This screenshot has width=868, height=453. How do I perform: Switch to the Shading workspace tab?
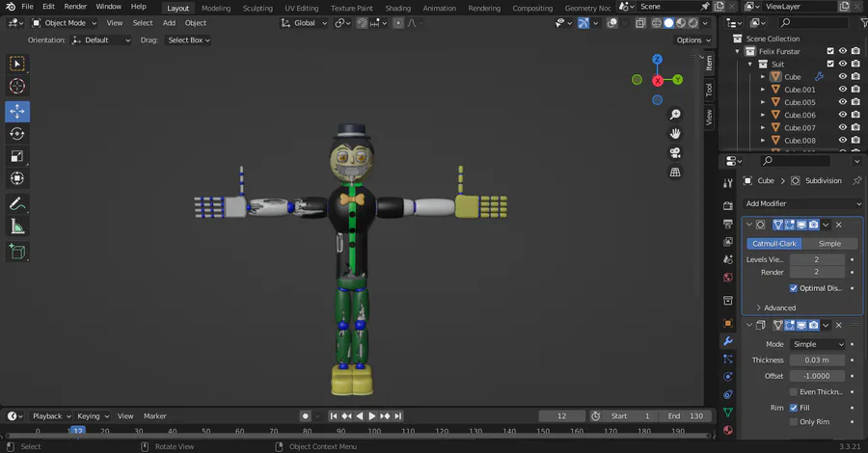(x=398, y=8)
